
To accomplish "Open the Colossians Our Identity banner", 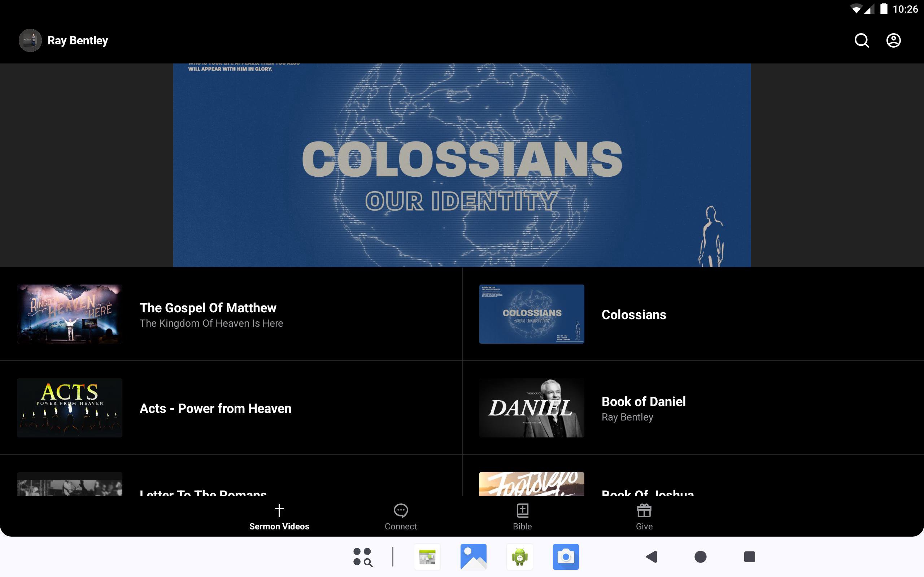I will (462, 165).
